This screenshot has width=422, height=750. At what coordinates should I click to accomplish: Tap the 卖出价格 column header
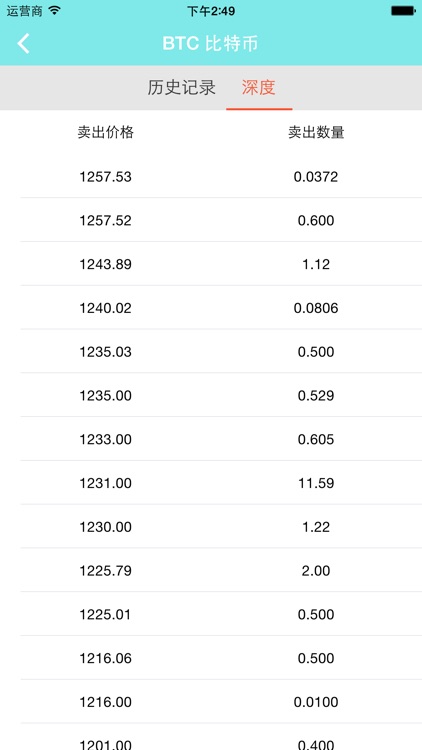(106, 132)
